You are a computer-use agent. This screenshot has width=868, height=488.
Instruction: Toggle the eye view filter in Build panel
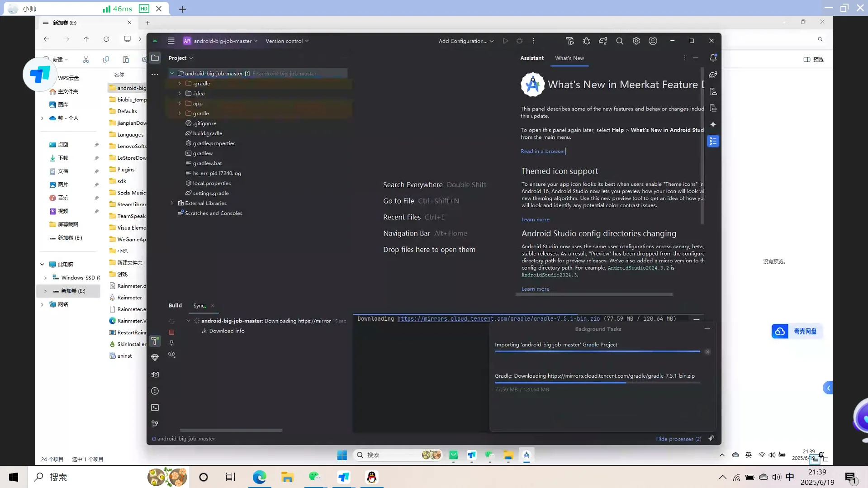pos(171,355)
